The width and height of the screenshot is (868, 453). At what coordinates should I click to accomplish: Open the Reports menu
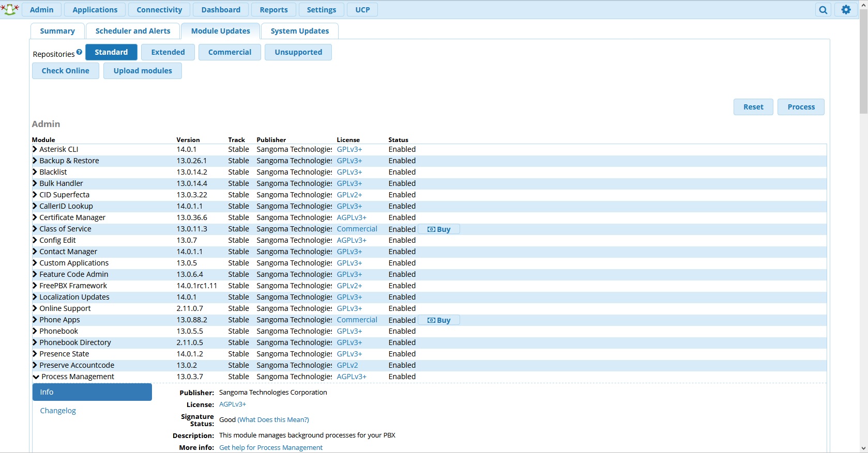click(273, 10)
